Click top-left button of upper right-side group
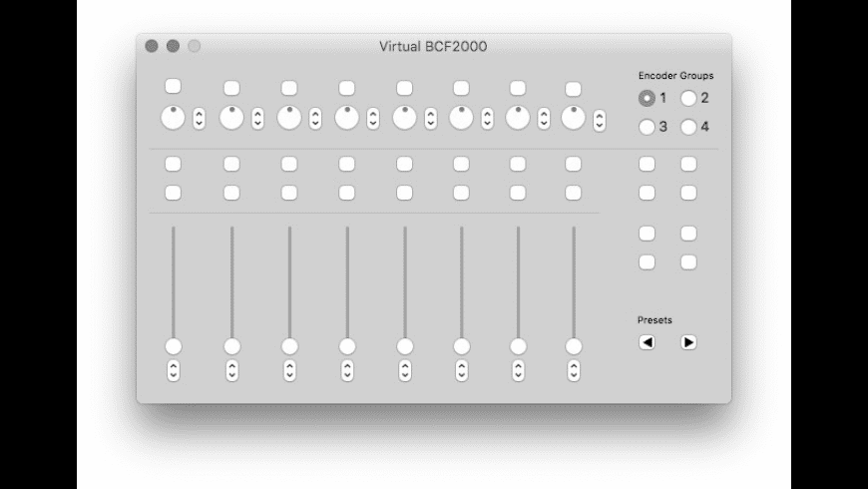The height and width of the screenshot is (489, 868). click(647, 164)
